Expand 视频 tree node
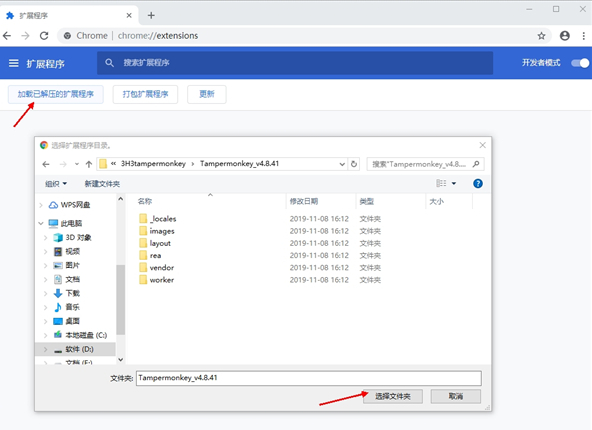The image size is (592, 430). [x=46, y=251]
